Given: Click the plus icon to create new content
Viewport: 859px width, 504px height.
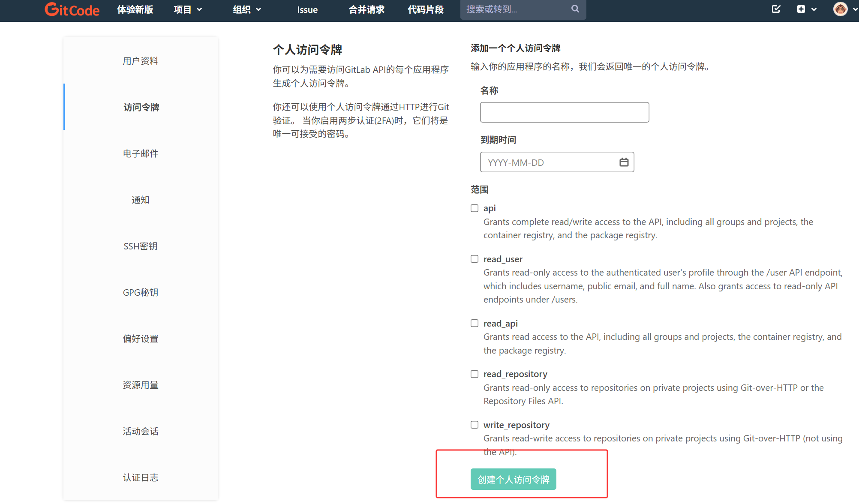Looking at the screenshot, I should point(801,9).
